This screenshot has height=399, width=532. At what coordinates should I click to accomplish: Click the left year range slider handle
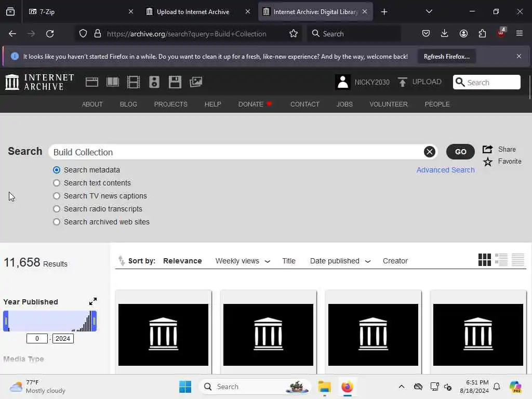(x=6, y=321)
